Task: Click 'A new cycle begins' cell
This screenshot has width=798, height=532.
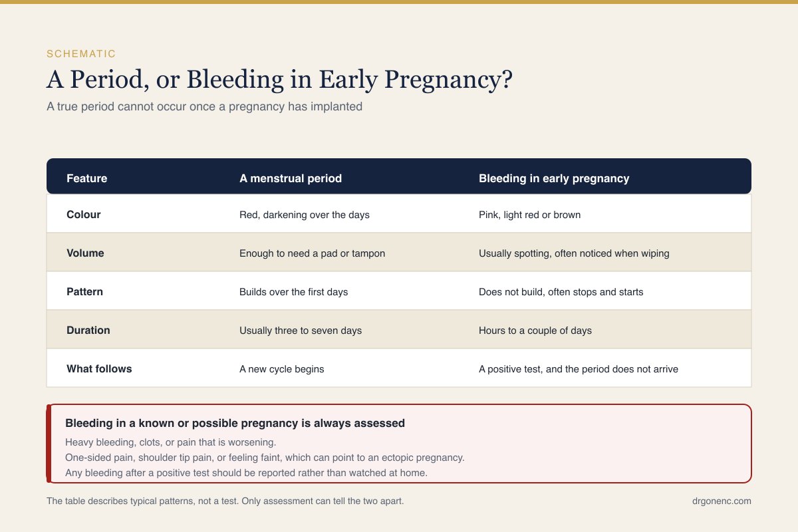Action: (x=282, y=368)
